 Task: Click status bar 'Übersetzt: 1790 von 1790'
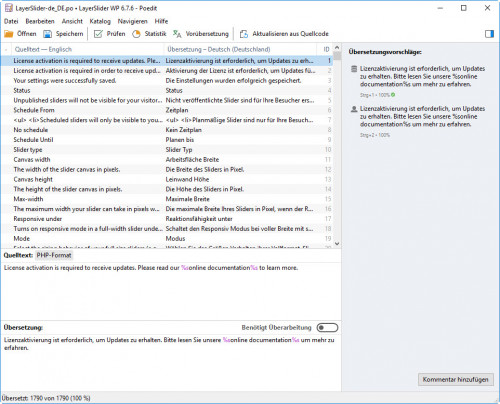[46, 398]
